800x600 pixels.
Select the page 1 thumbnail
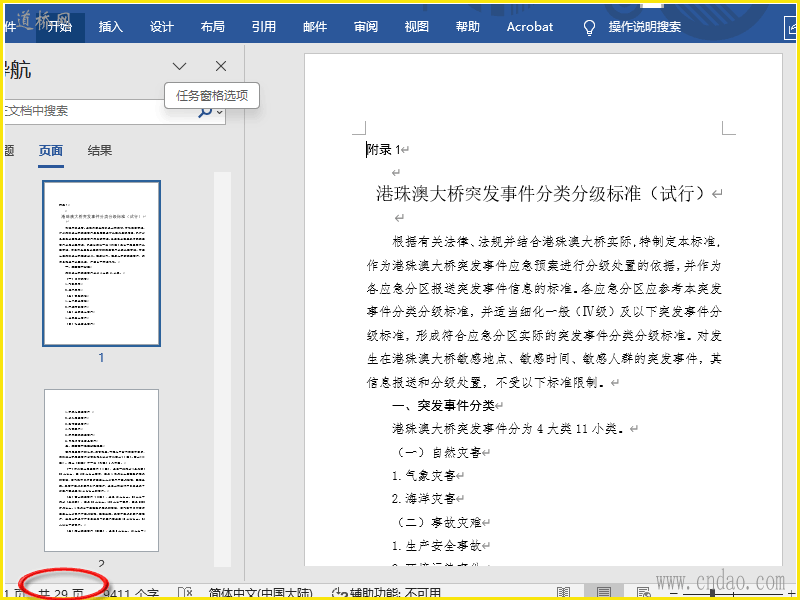click(x=102, y=263)
